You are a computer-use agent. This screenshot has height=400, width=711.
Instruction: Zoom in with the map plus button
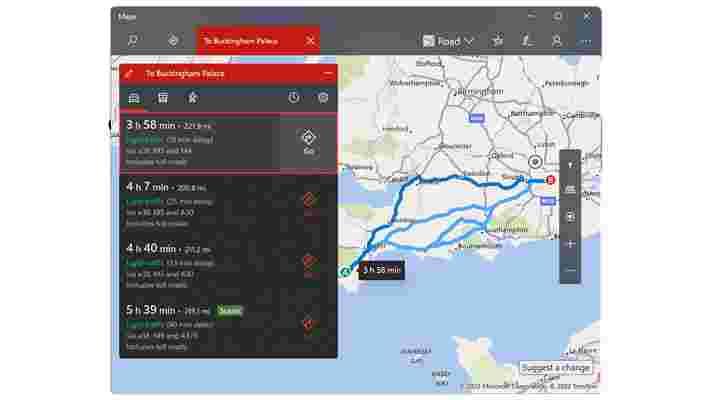[570, 244]
